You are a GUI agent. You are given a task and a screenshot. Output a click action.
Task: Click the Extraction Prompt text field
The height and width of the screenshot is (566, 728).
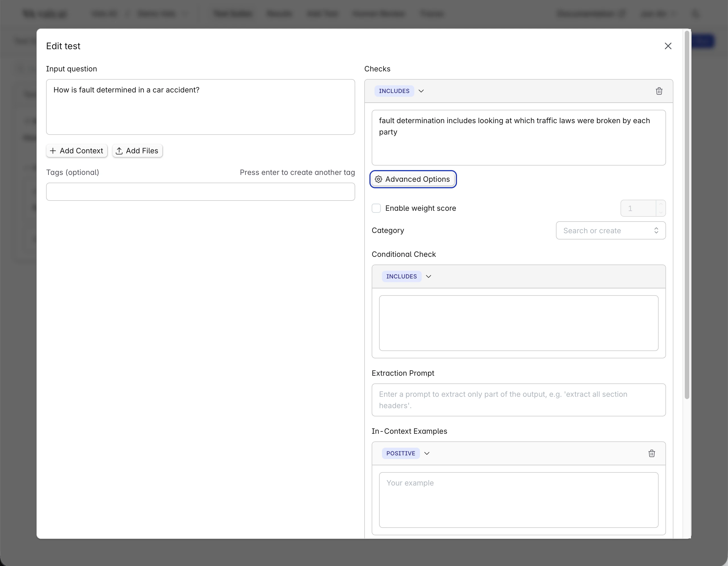click(x=518, y=400)
